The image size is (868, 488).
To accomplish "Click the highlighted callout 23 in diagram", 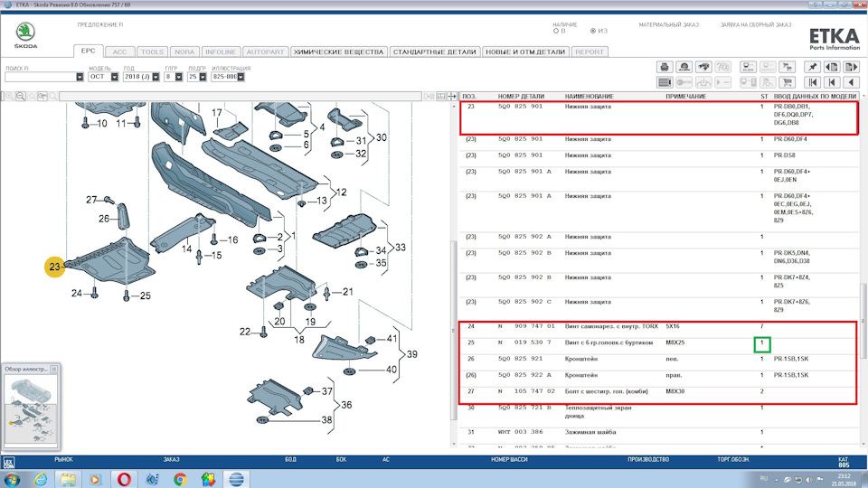I will point(54,267).
